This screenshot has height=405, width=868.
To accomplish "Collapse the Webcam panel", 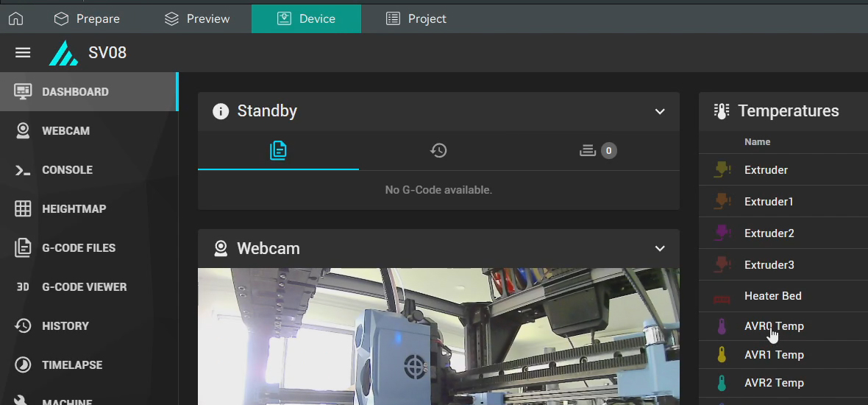I will coord(660,249).
